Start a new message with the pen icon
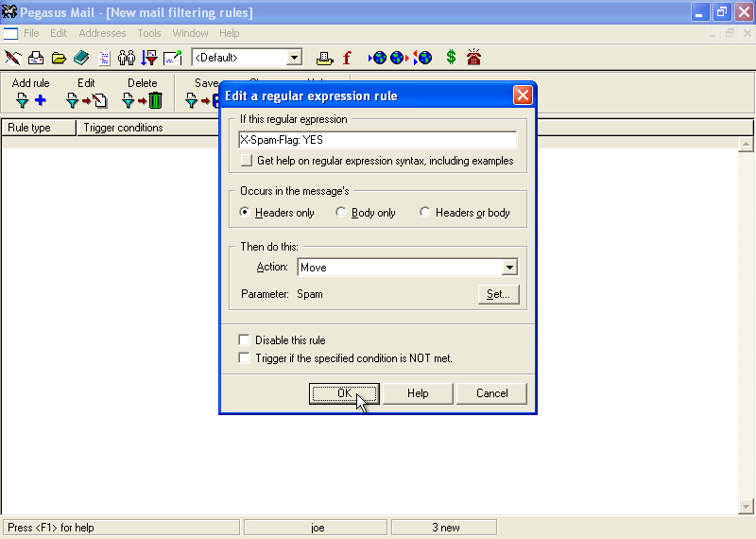756x539 pixels. point(13,58)
